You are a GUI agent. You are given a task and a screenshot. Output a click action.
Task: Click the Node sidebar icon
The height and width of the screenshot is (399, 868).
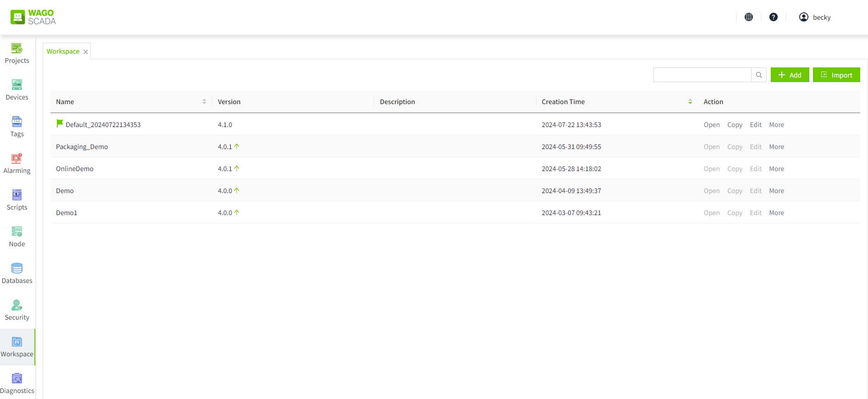pos(17,232)
